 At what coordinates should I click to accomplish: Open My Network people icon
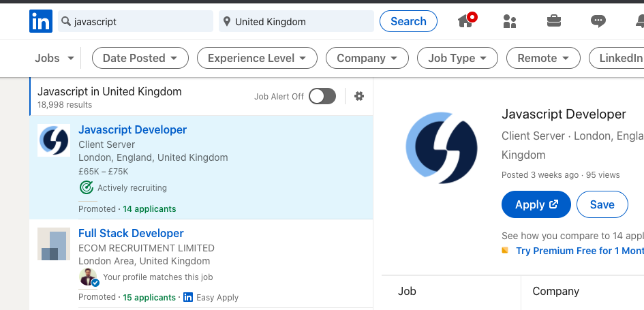pyautogui.click(x=510, y=21)
